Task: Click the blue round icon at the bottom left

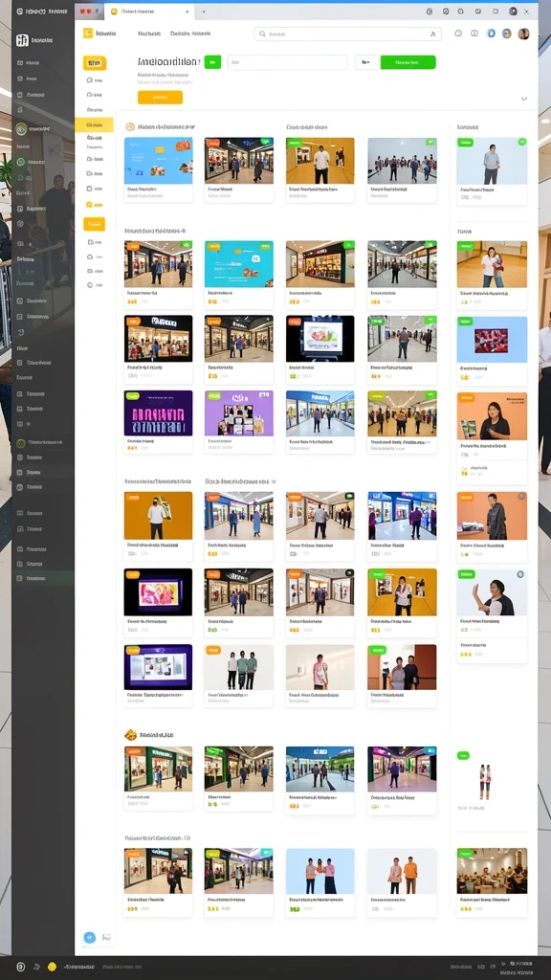Action: click(89, 937)
